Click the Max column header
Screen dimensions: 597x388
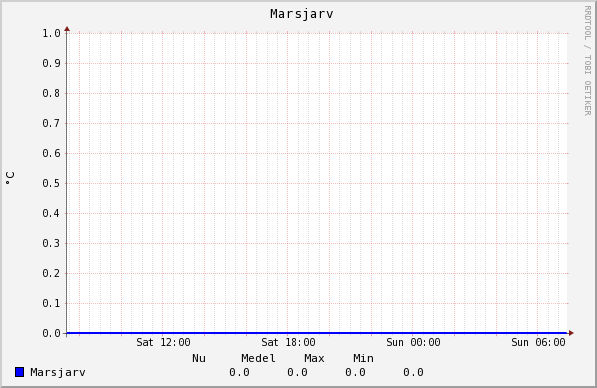pos(314,358)
